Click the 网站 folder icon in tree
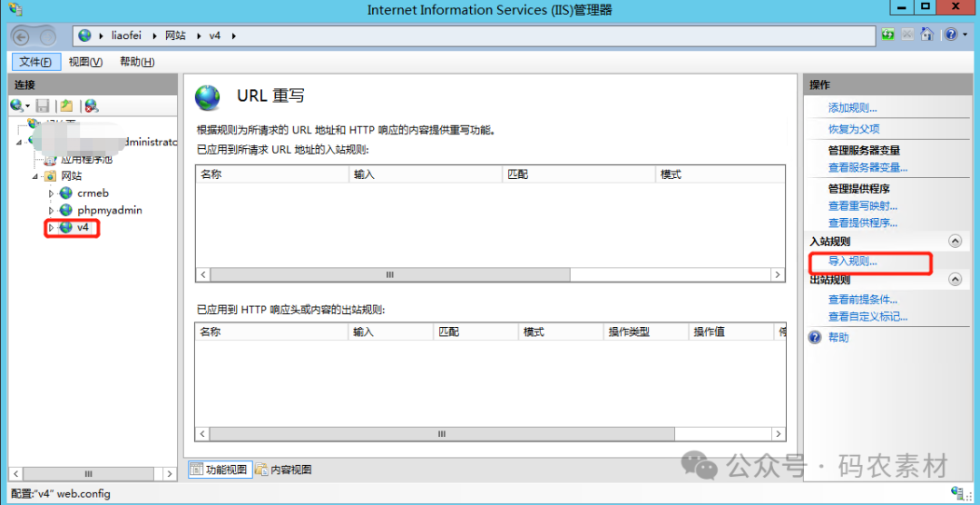Image resolution: width=980 pixels, height=505 pixels. 51,176
